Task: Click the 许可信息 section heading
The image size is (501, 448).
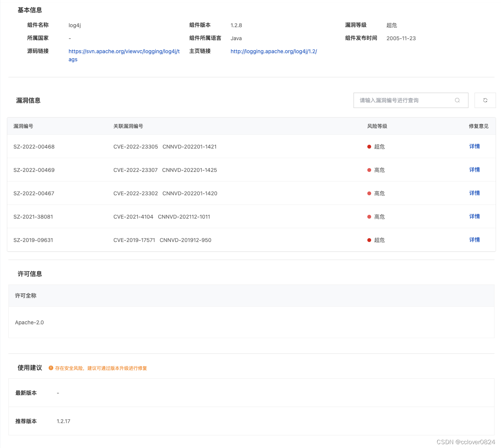Action: (x=30, y=274)
